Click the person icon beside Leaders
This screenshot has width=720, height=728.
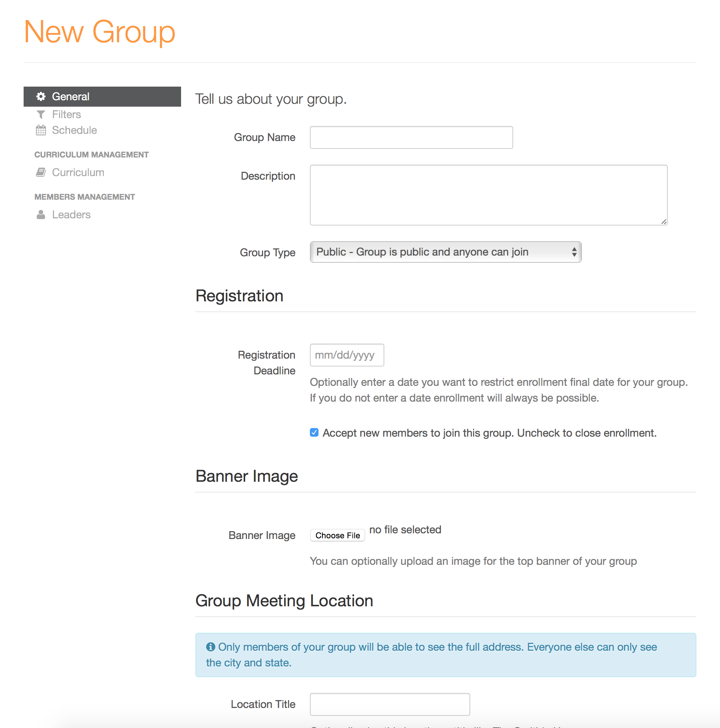pyautogui.click(x=41, y=215)
